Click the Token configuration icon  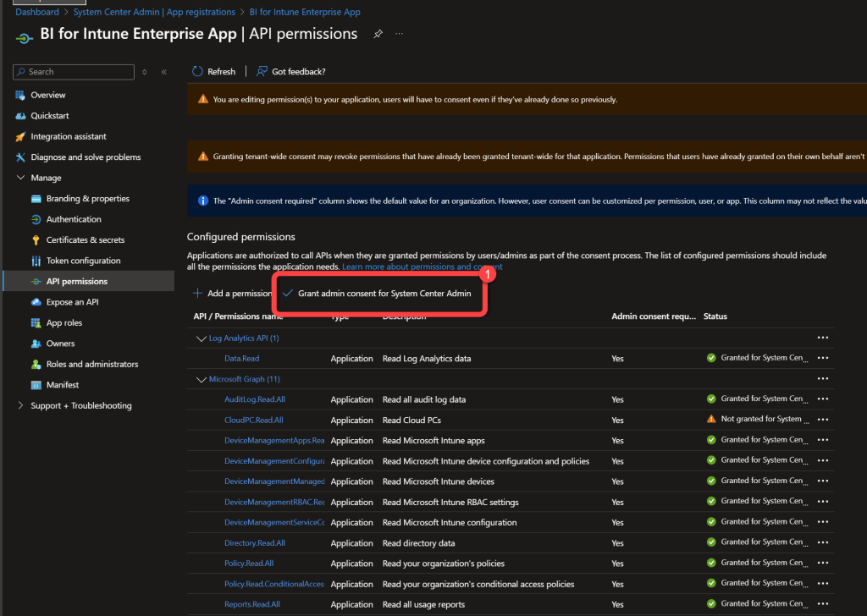[36, 261]
